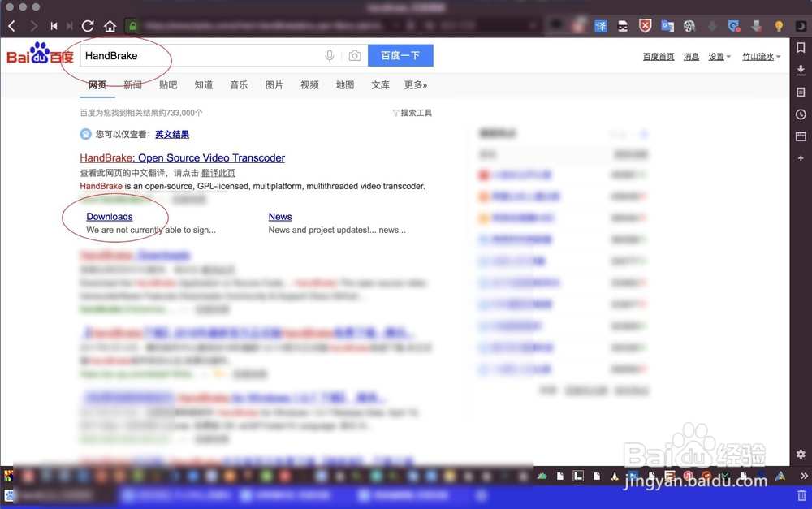Open the circled Downloads link
812x509 pixels.
(109, 217)
